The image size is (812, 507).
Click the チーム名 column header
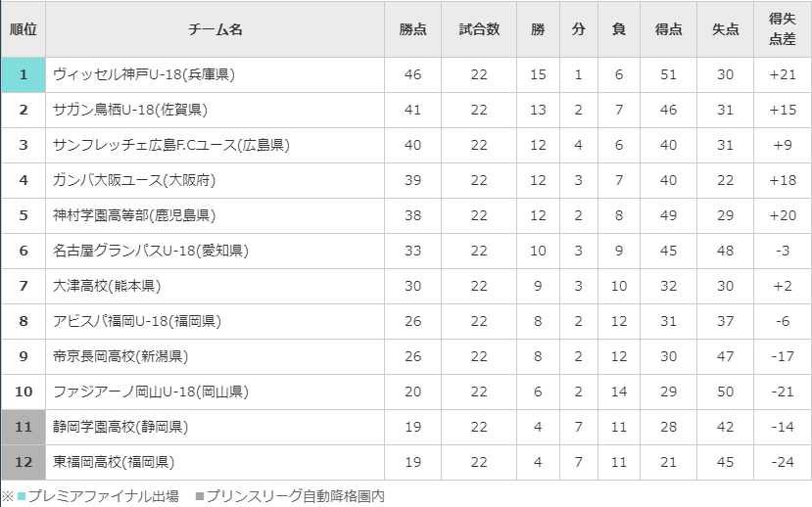[215, 29]
